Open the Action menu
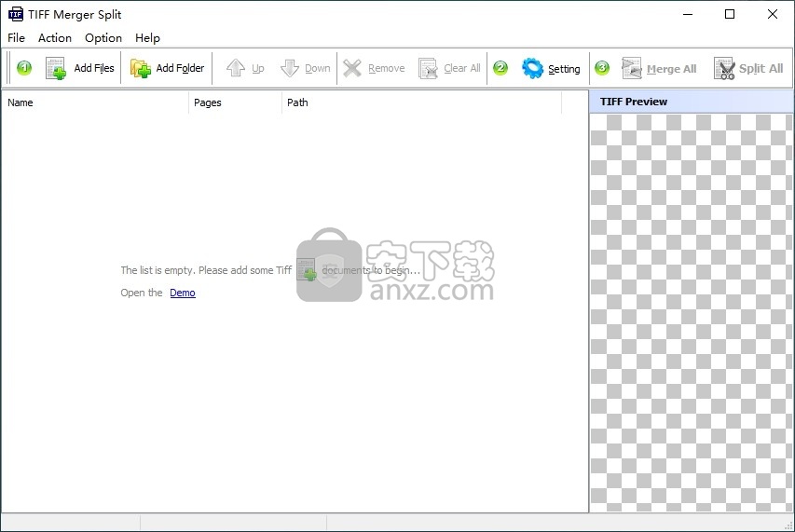The height and width of the screenshot is (532, 795). 55,38
